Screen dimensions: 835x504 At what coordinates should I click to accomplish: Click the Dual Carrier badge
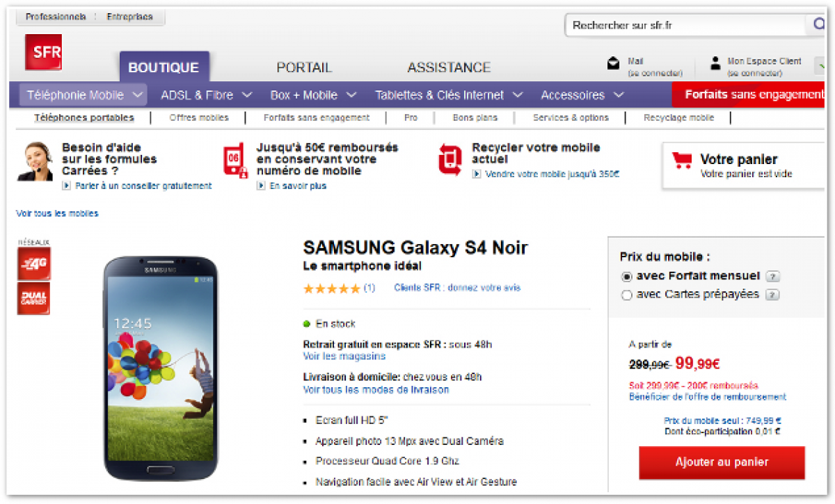coord(33,298)
